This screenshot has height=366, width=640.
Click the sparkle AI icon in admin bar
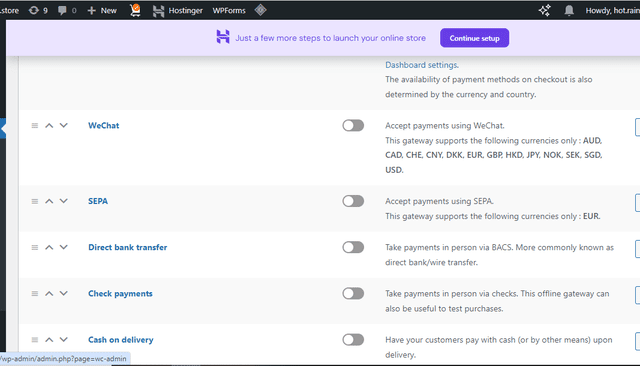pyautogui.click(x=544, y=10)
